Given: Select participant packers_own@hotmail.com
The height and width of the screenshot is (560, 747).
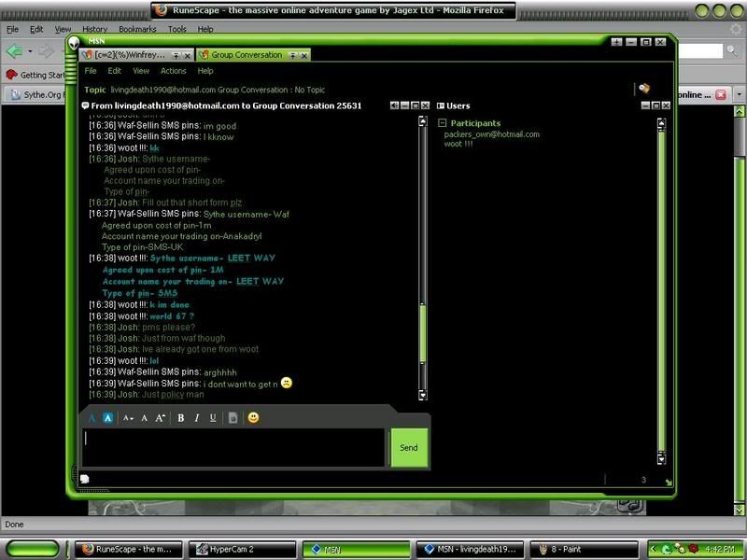Looking at the screenshot, I should [492, 134].
